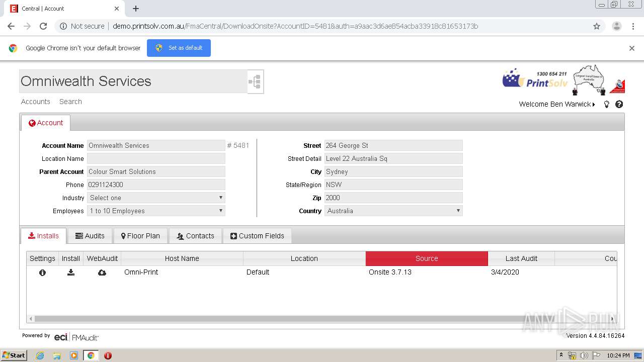
Task: Open volume control in system tray
Action: click(584, 355)
